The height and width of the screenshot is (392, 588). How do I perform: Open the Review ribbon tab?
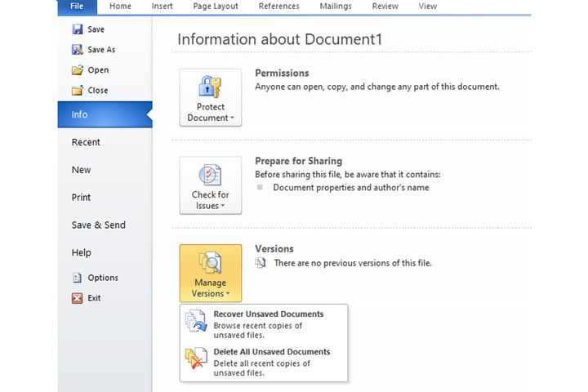coord(385,7)
